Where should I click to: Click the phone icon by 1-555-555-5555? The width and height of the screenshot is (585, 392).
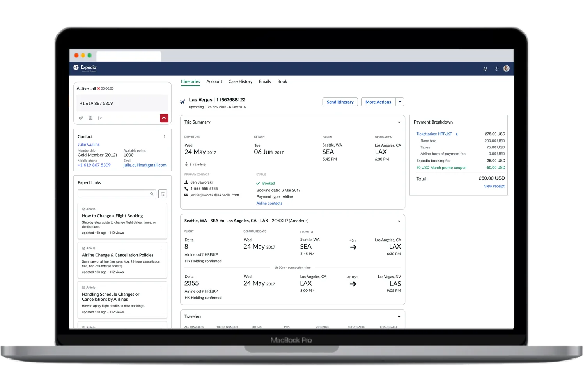click(186, 189)
